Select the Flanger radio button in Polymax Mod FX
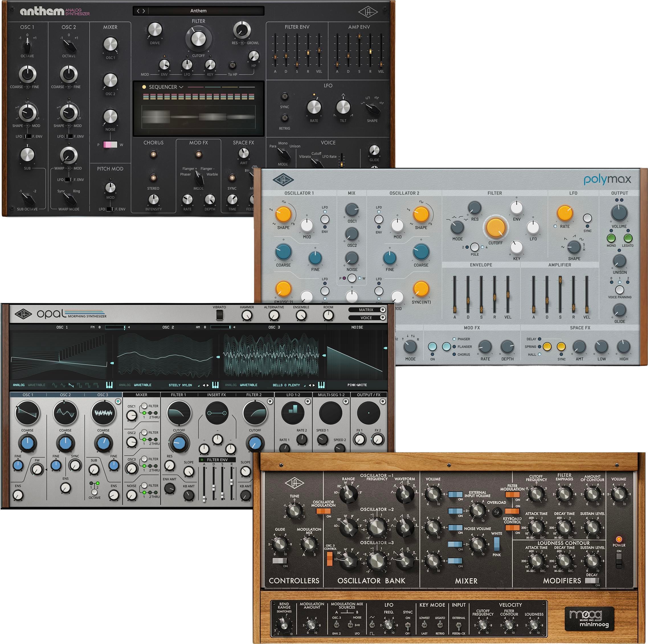The width and height of the screenshot is (648, 644). pos(455,347)
